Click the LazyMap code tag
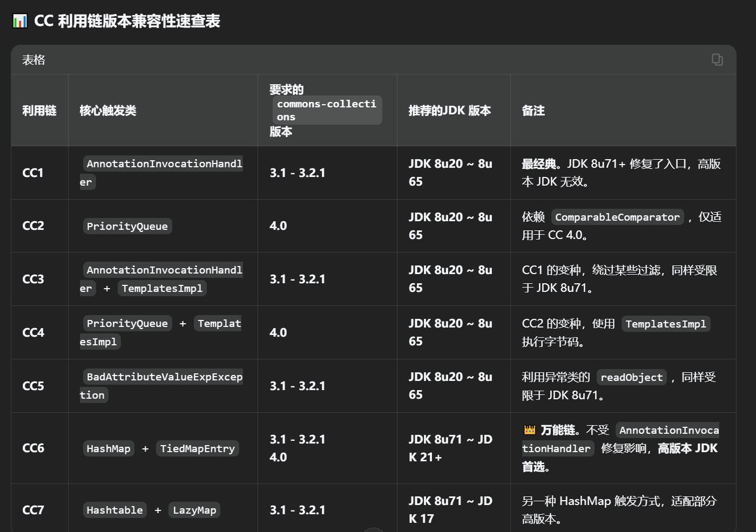Viewport: 756px width, 532px height. coord(194,510)
